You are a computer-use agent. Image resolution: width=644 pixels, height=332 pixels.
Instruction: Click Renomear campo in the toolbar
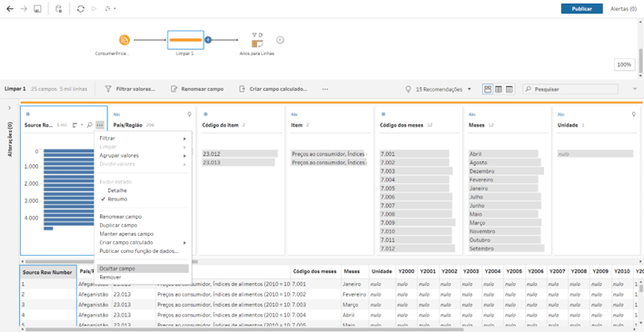(x=197, y=89)
